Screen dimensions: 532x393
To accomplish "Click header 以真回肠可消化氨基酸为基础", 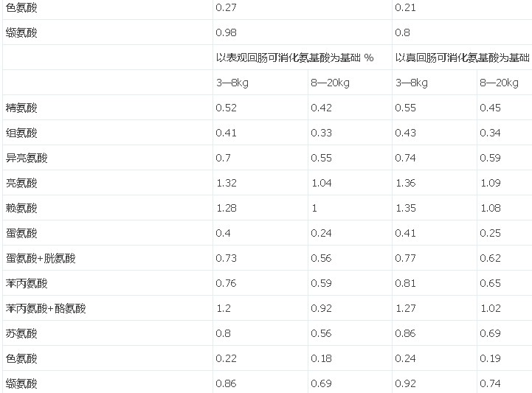I will pyautogui.click(x=463, y=58).
